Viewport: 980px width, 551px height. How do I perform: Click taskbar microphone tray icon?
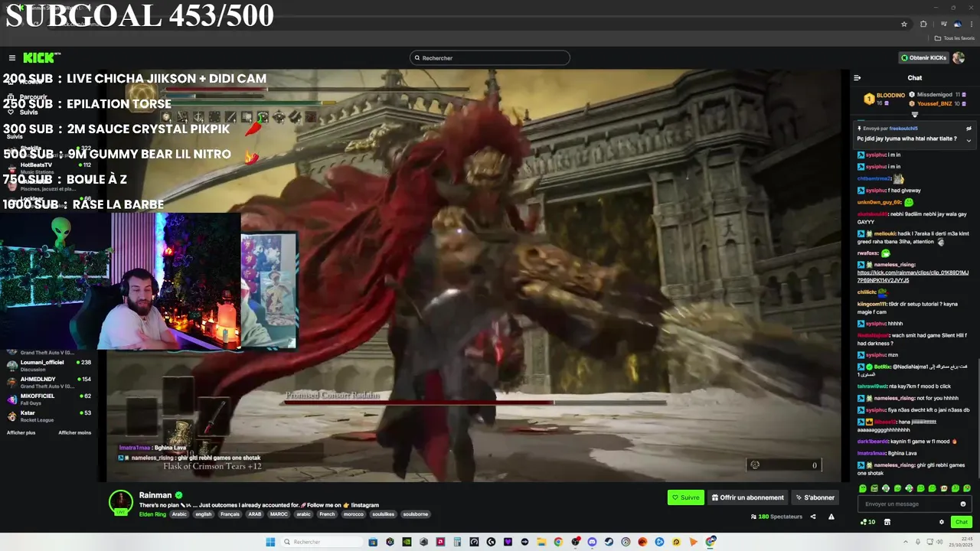[x=918, y=542]
